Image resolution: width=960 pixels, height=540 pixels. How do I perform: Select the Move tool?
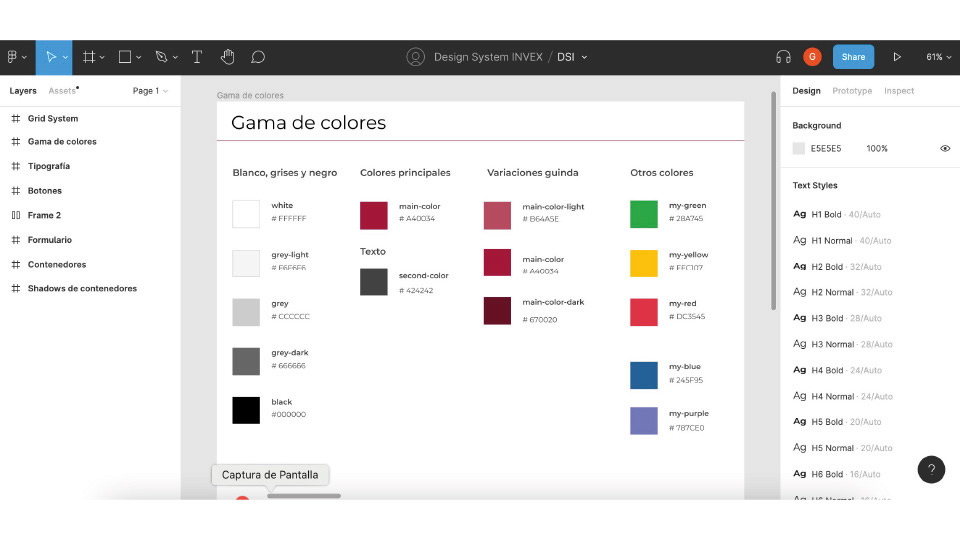[51, 57]
